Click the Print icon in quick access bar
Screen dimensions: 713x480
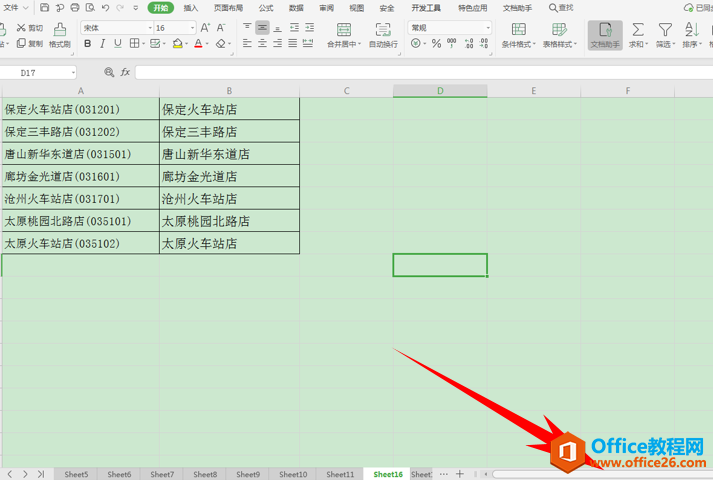pyautogui.click(x=75, y=7)
